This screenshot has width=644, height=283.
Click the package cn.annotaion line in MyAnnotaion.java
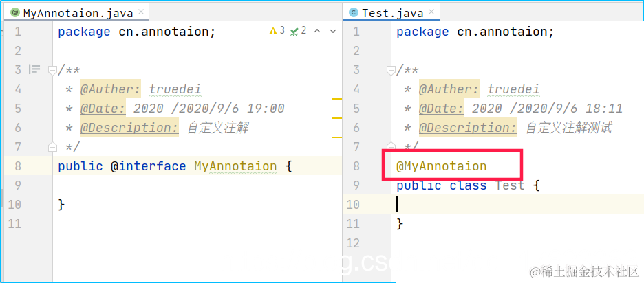(x=137, y=32)
